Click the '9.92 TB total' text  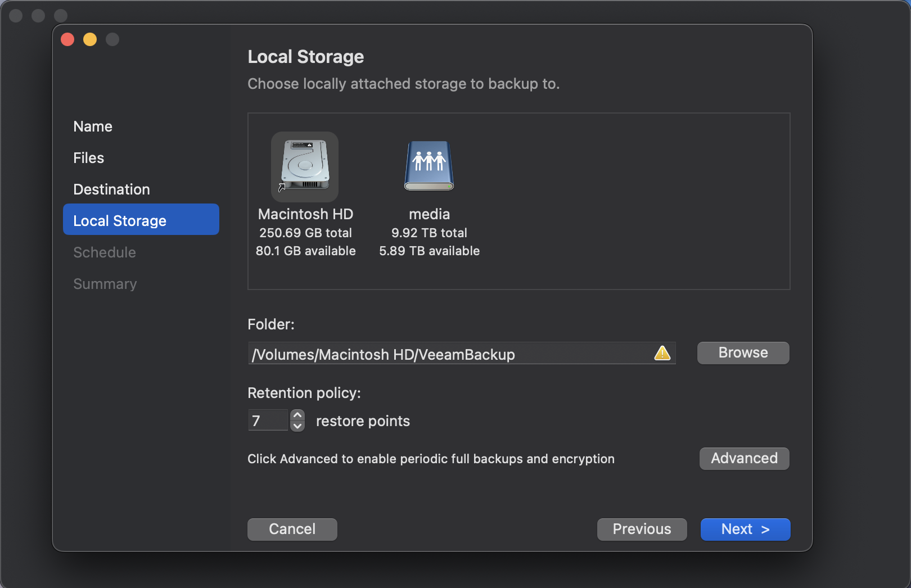(x=429, y=233)
